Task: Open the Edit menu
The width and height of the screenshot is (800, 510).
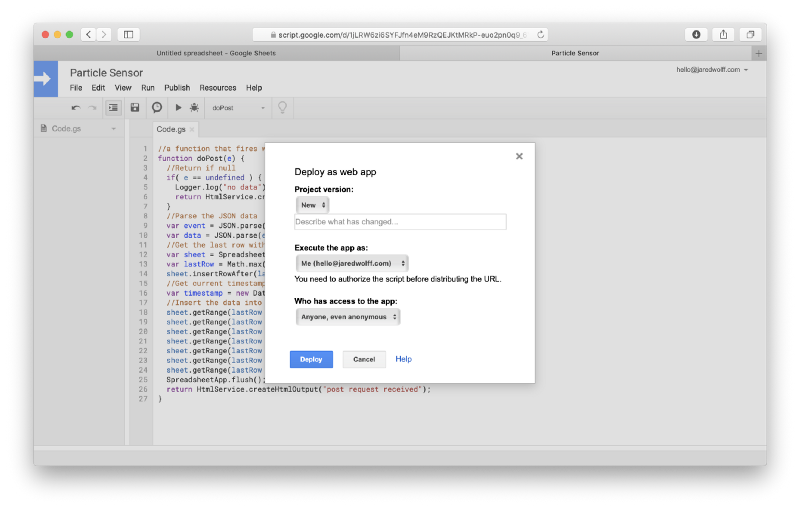Action: pyautogui.click(x=98, y=88)
